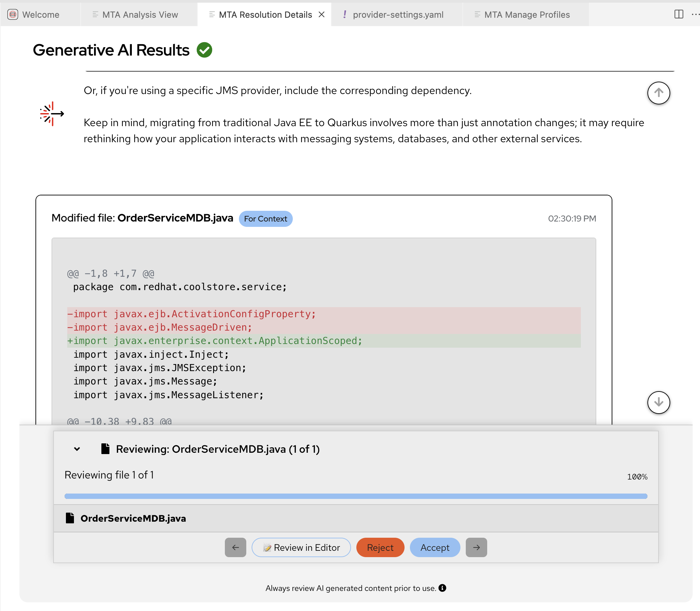Accept the OrderServiceMDB.java changes
Image resolution: width=700 pixels, height=611 pixels.
[434, 547]
